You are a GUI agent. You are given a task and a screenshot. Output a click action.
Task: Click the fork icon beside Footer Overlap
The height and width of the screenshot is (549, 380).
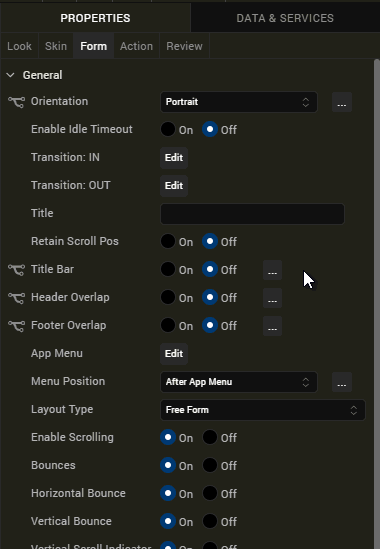pyautogui.click(x=16, y=326)
